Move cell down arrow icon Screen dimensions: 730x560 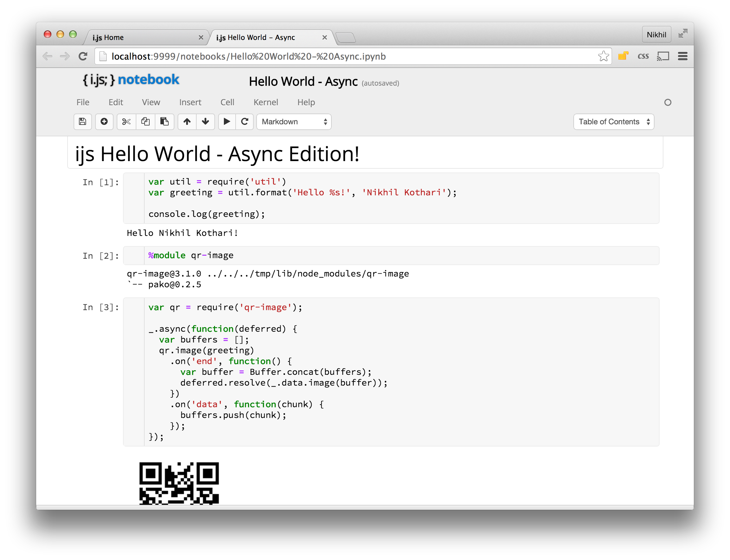205,122
